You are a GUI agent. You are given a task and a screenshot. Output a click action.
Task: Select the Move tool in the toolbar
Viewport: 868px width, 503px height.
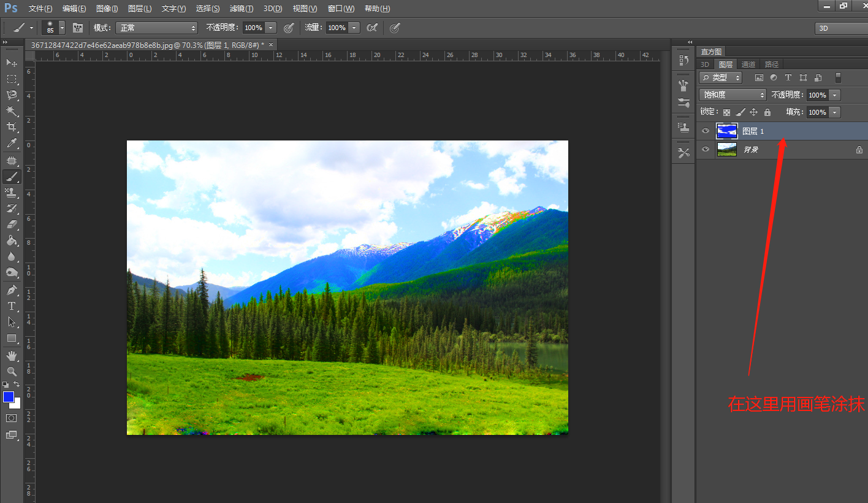coord(12,63)
